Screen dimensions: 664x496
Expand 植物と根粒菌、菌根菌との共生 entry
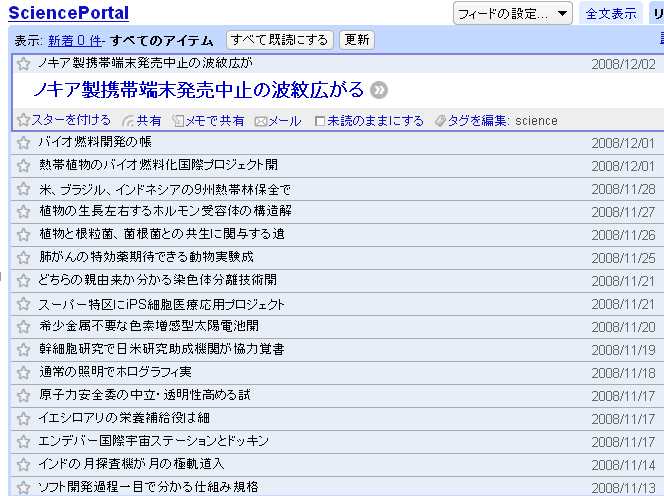337,235
